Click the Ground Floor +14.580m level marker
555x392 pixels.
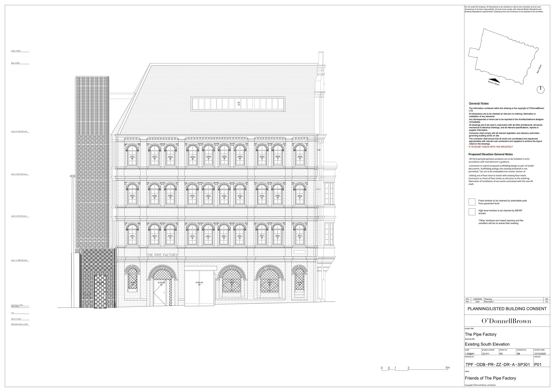(x=20, y=305)
